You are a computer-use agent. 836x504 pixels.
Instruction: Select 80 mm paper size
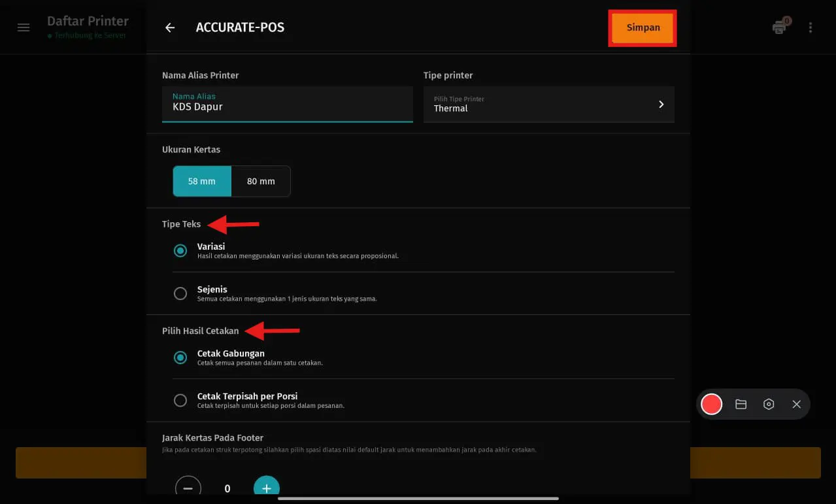pos(261,181)
